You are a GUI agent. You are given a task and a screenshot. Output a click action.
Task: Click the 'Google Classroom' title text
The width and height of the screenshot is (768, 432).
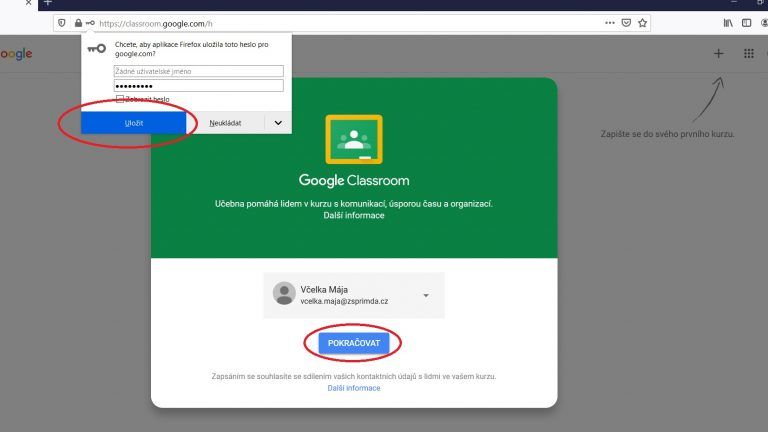(x=354, y=180)
